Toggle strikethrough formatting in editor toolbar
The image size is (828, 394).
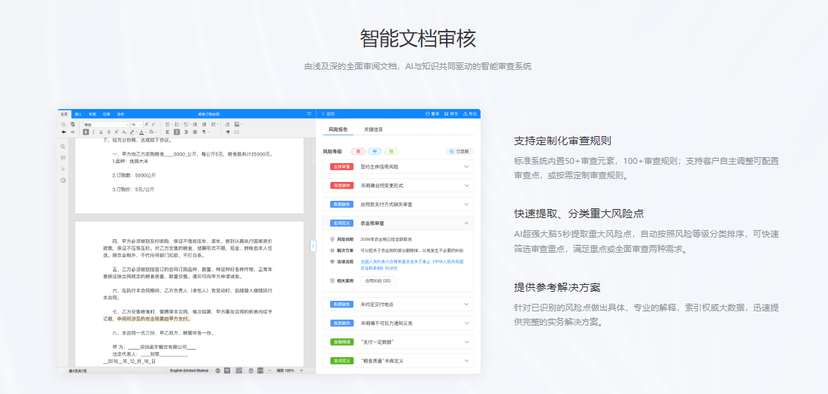pyautogui.click(x=109, y=132)
